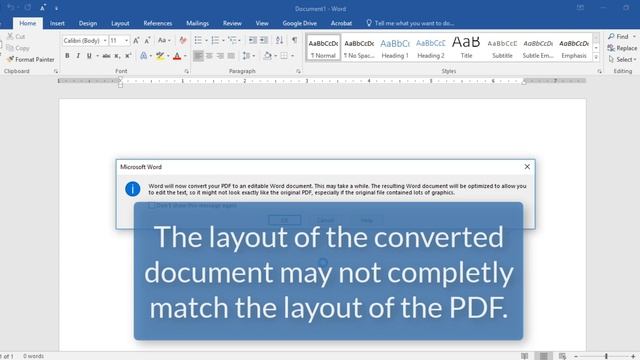
Task: Click Replace in the Editing group
Action: (x=622, y=48)
